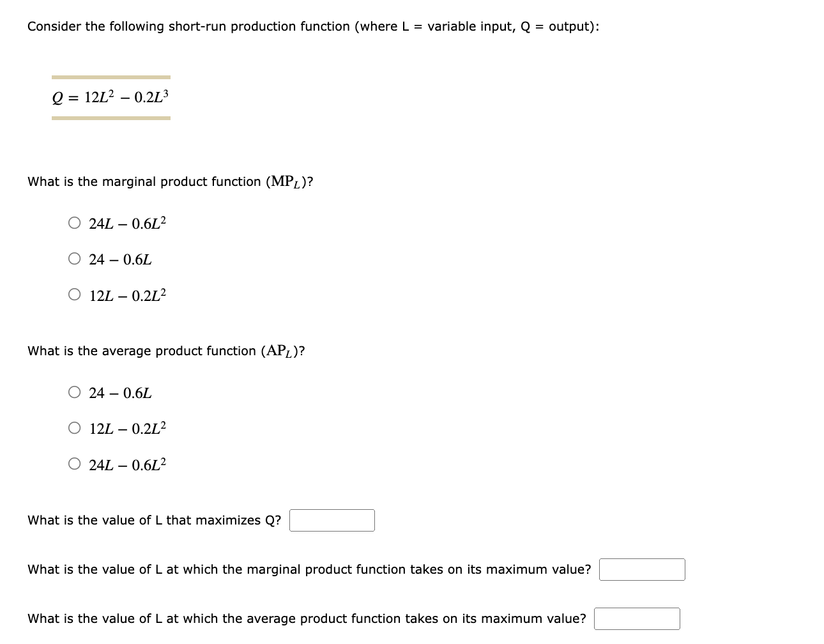Click the production function equation Q = 12L² − 0.2L³
824x644 pixels.
(110, 97)
